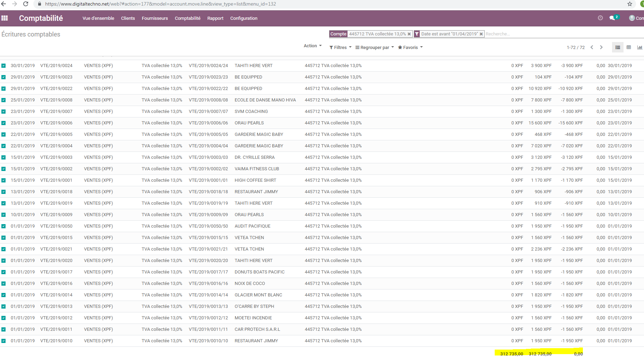
Task: Remove the Compte 445712 filter tag
Action: (x=409, y=34)
